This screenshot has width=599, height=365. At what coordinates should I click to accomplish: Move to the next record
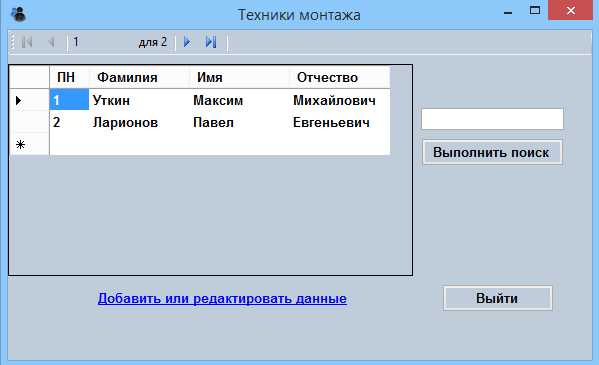click(x=187, y=42)
